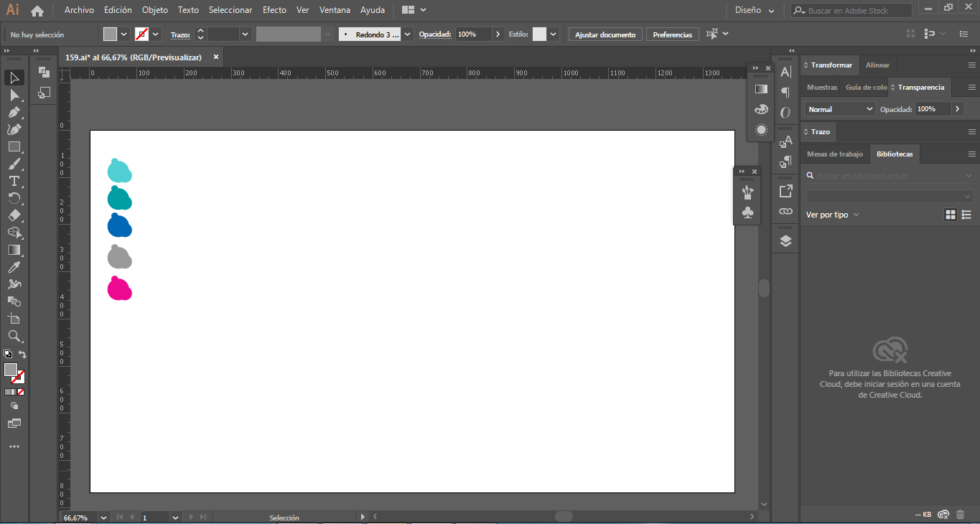Switch to the Alinear tab
980x524 pixels.
[877, 65]
